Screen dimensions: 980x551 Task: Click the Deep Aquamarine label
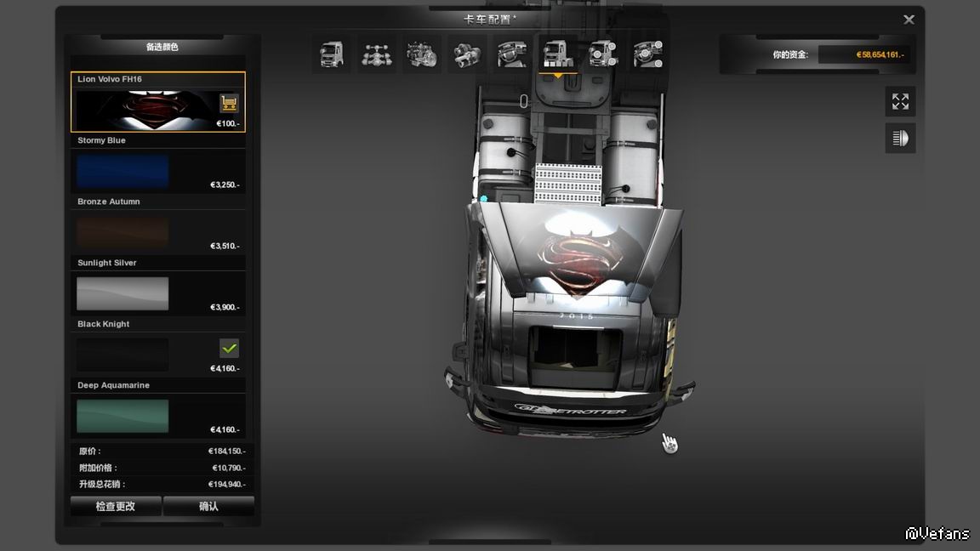click(x=113, y=385)
